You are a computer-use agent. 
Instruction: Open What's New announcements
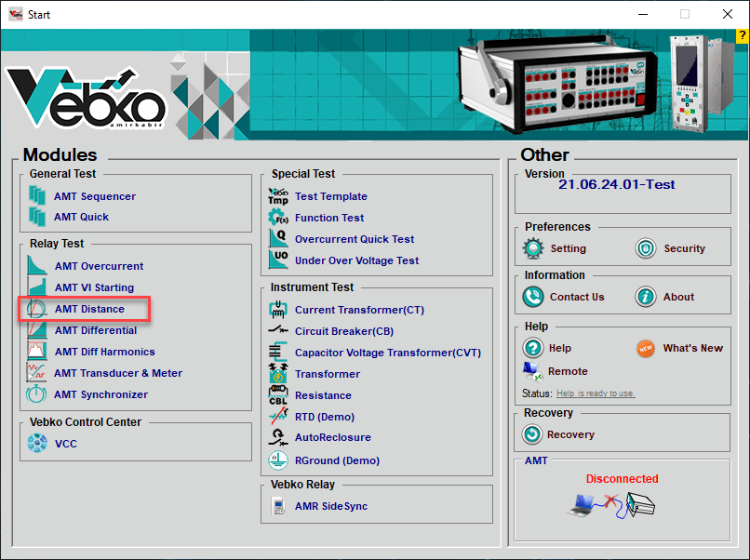(x=692, y=348)
